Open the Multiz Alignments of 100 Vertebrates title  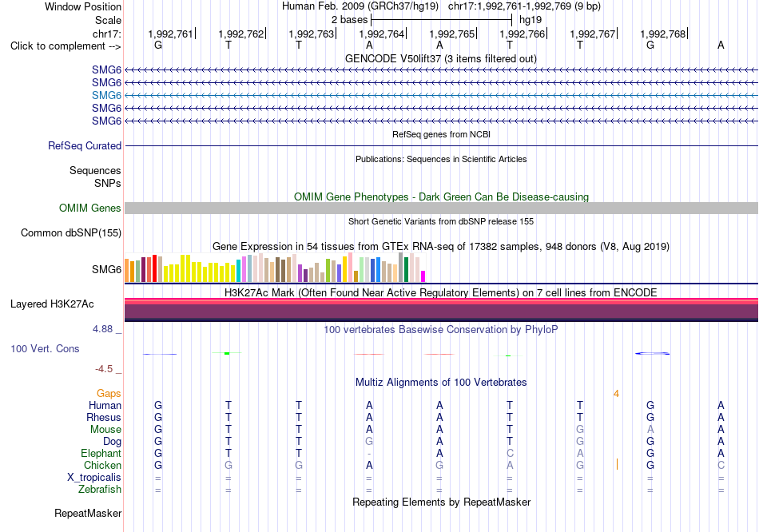[441, 382]
